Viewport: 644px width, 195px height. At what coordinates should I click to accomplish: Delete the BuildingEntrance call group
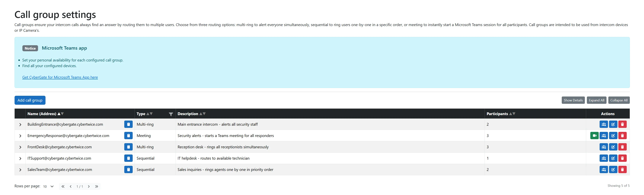click(x=622, y=124)
